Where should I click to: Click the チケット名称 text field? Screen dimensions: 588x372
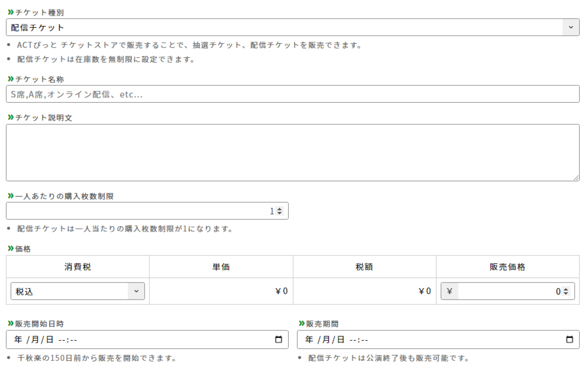point(293,94)
